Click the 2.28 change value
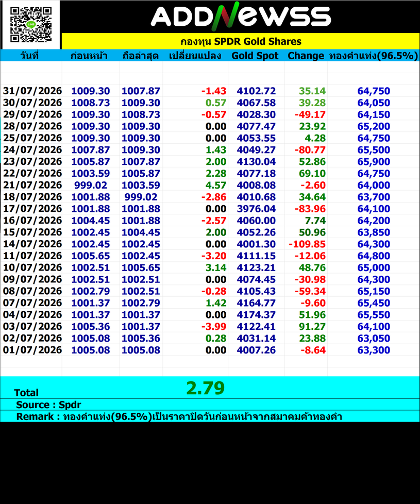The height and width of the screenshot is (504, 420). (216, 174)
